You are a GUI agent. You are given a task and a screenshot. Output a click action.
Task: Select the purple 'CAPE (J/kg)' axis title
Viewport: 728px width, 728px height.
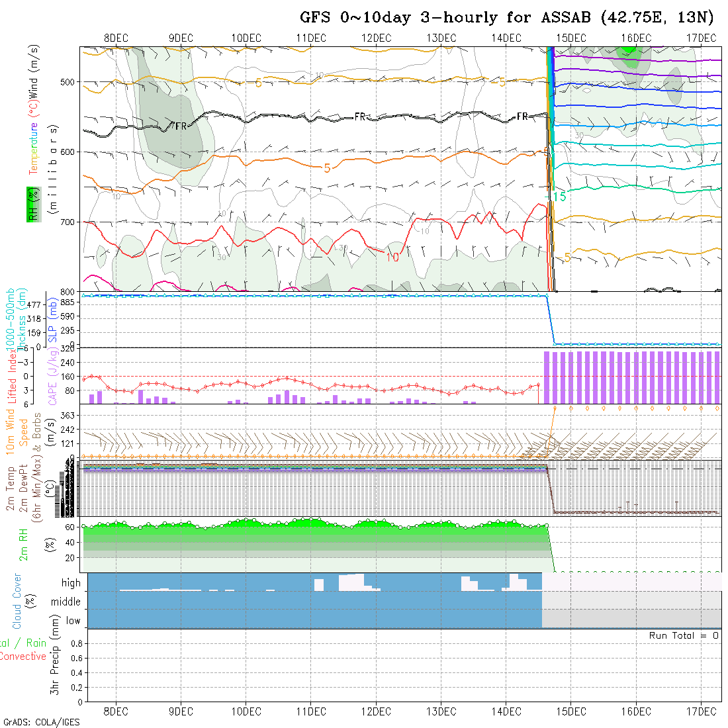52,377
